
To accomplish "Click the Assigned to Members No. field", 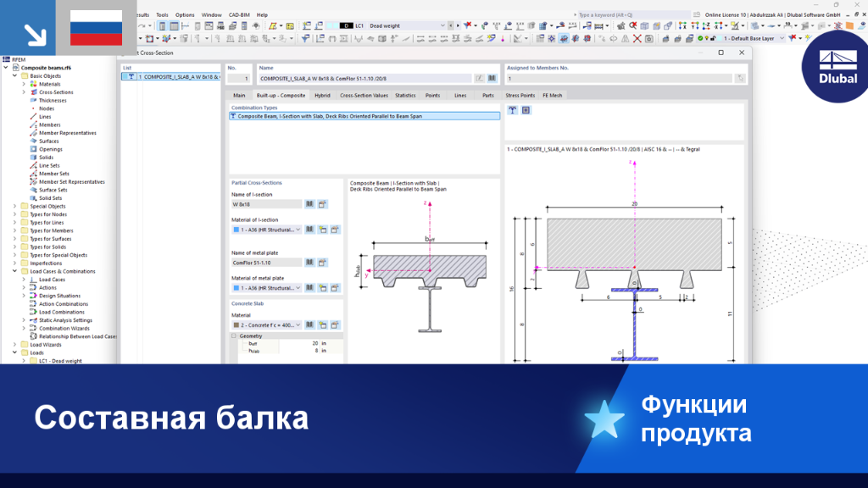I will point(619,79).
